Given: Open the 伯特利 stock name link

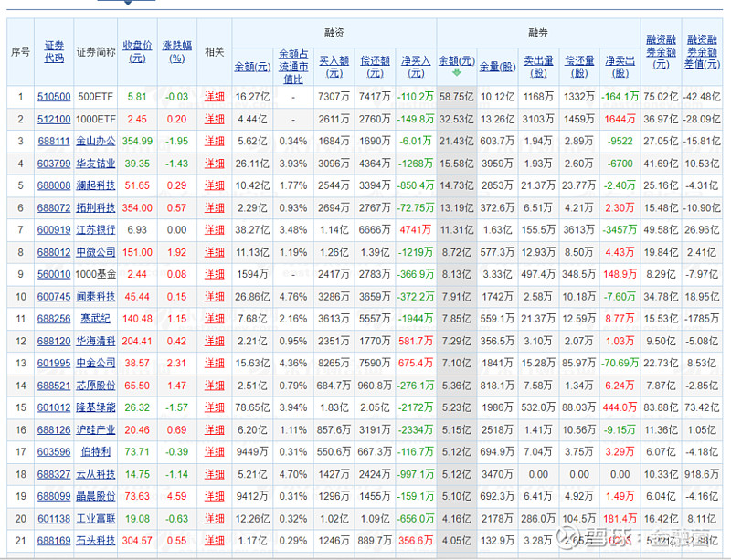Looking at the screenshot, I should [96, 452].
